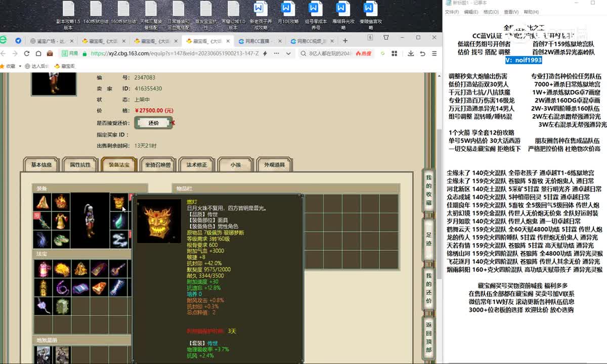Switch to 坐骑召唤兽 tab
This screenshot has width=607, height=364.
click(x=158, y=165)
